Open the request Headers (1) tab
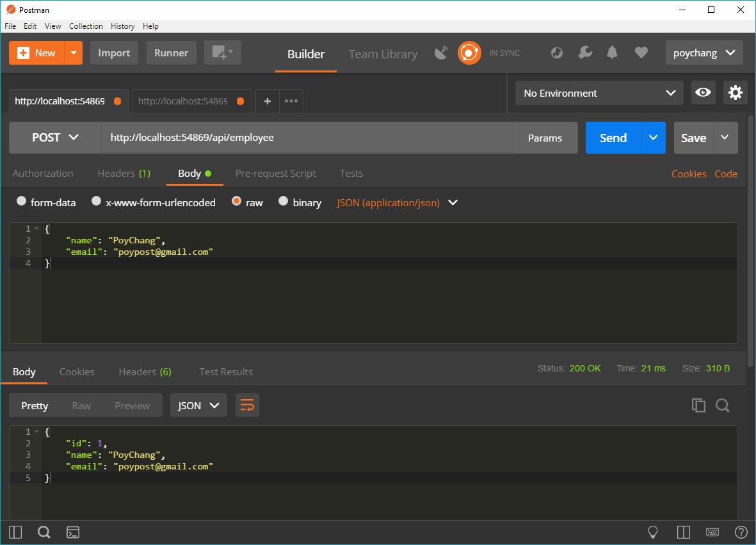Viewport: 756px width, 545px height. point(124,173)
